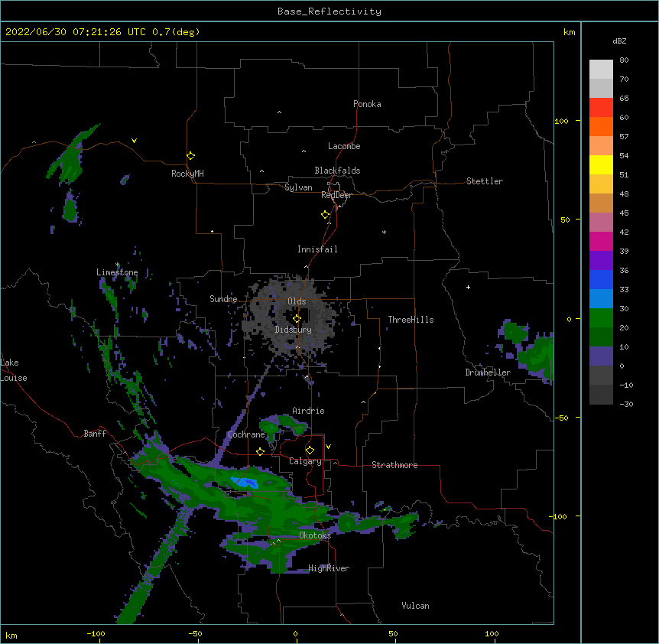Click the ThreeHills label

(411, 320)
